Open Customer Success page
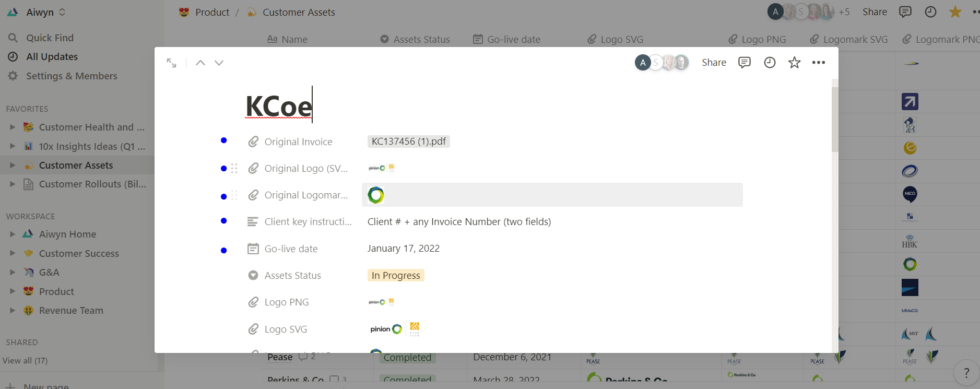 point(79,253)
